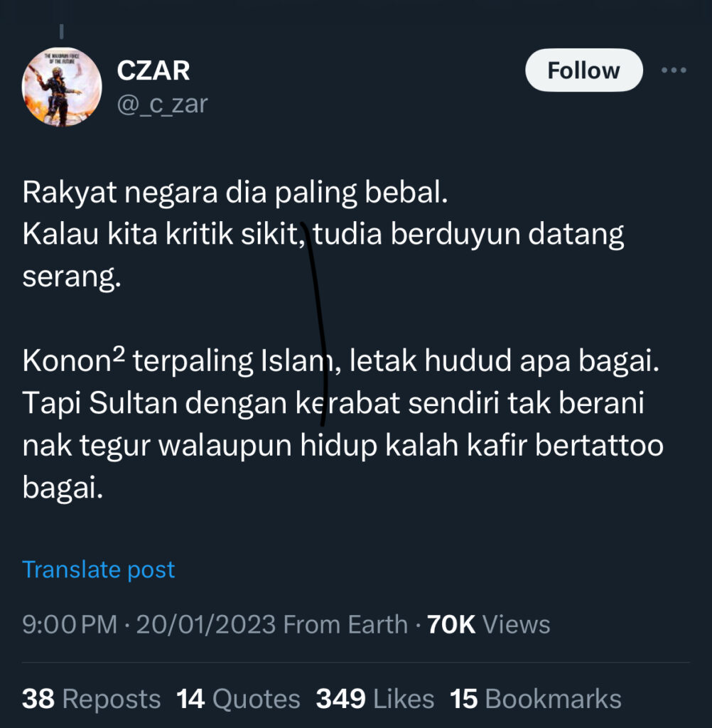Click the 20/01/2023 date

tap(206, 624)
